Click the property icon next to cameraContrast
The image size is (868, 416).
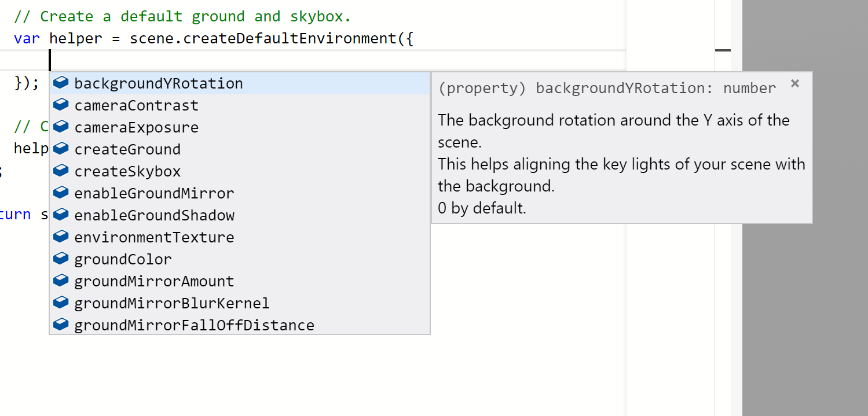click(61, 105)
